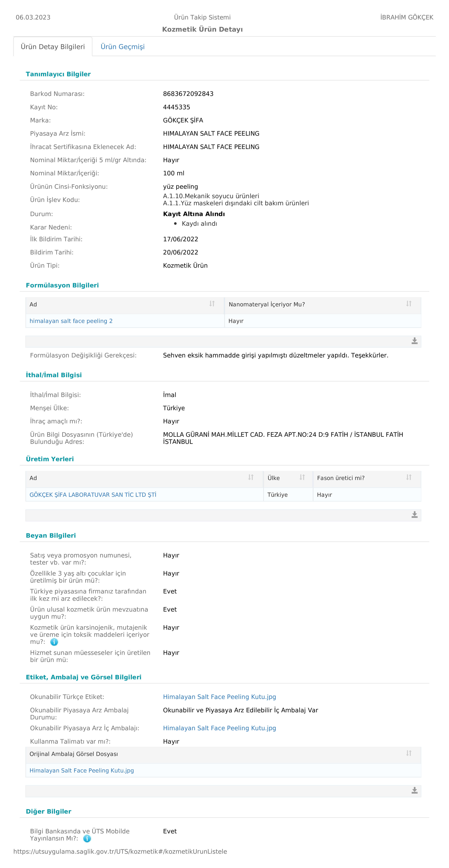The height and width of the screenshot is (868, 449).
Task: Select registration number 4445335
Action: coord(176,107)
